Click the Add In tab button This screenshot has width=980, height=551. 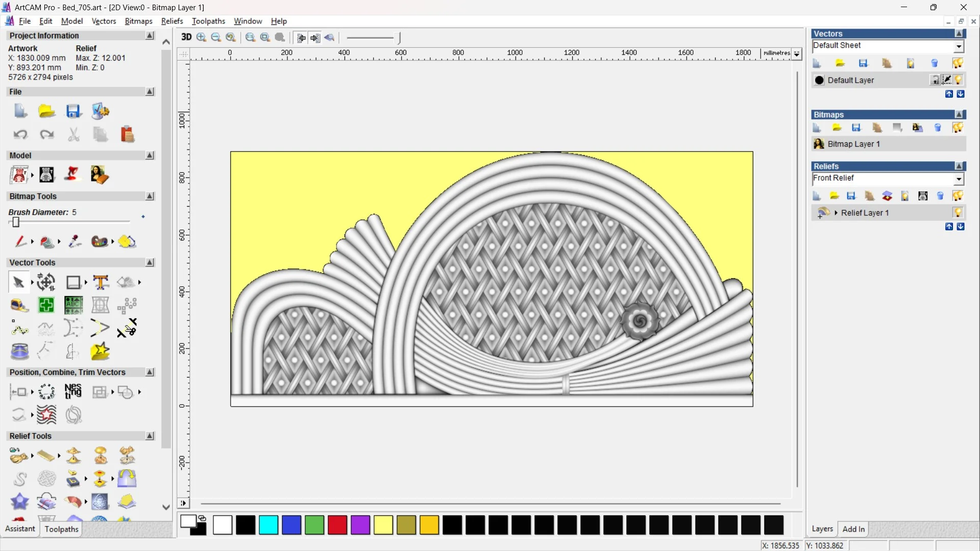[853, 529]
